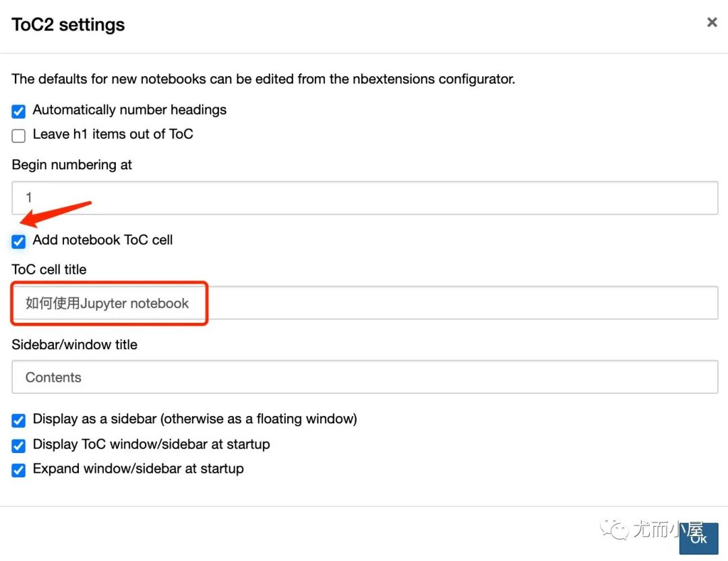This screenshot has width=728, height=561.
Task: Click 'Display ToC window/sidebar at startup' label text
Action: click(152, 444)
